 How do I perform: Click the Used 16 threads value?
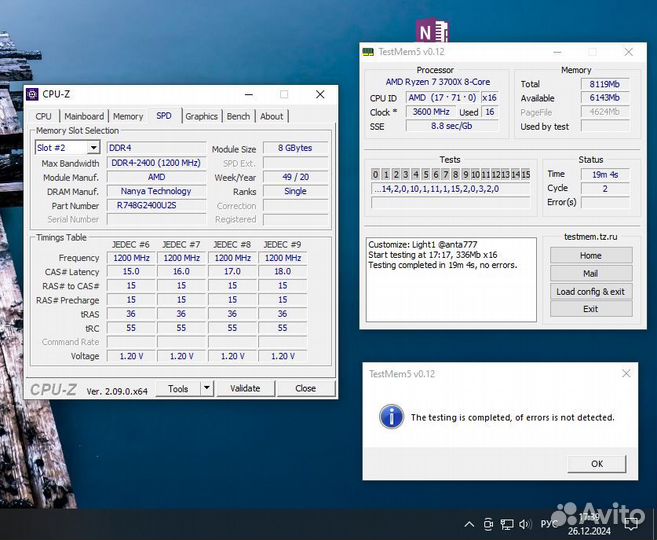[490, 112]
